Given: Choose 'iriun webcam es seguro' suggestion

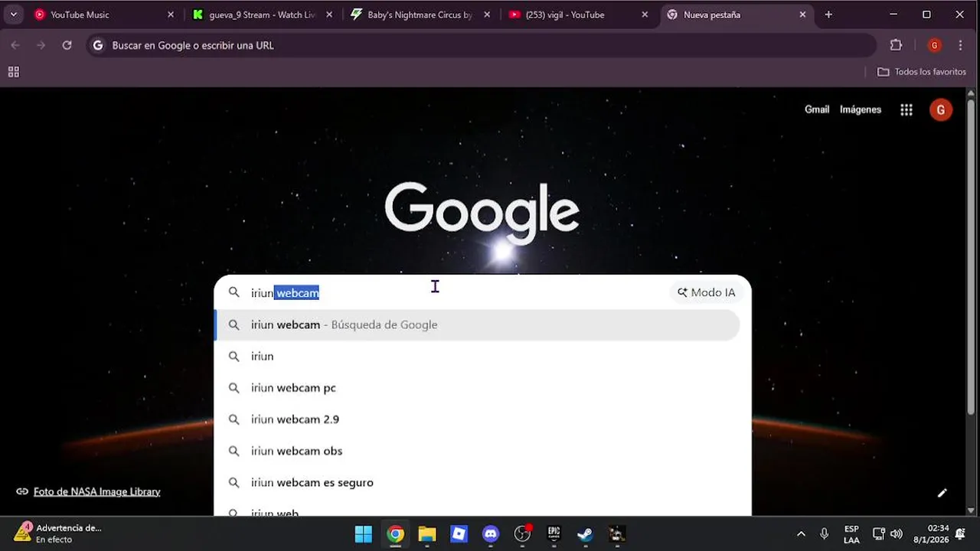Looking at the screenshot, I should 477,483.
